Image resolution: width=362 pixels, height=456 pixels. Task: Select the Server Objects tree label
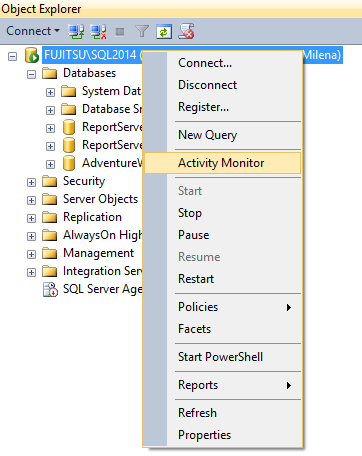(x=100, y=199)
